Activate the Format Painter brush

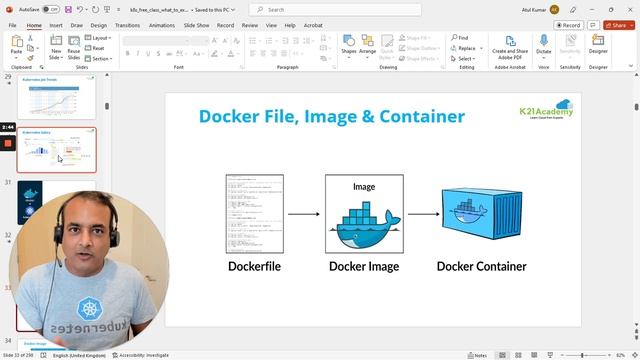point(30,58)
